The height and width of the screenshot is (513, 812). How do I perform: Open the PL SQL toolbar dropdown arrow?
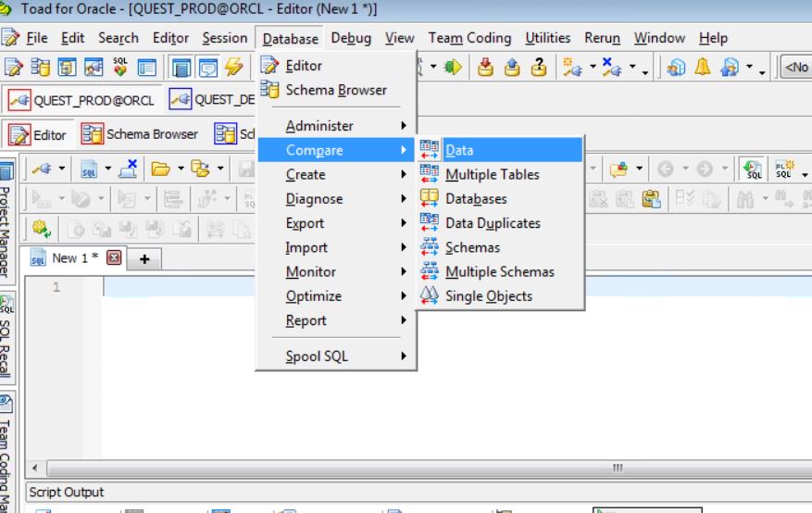point(805,173)
